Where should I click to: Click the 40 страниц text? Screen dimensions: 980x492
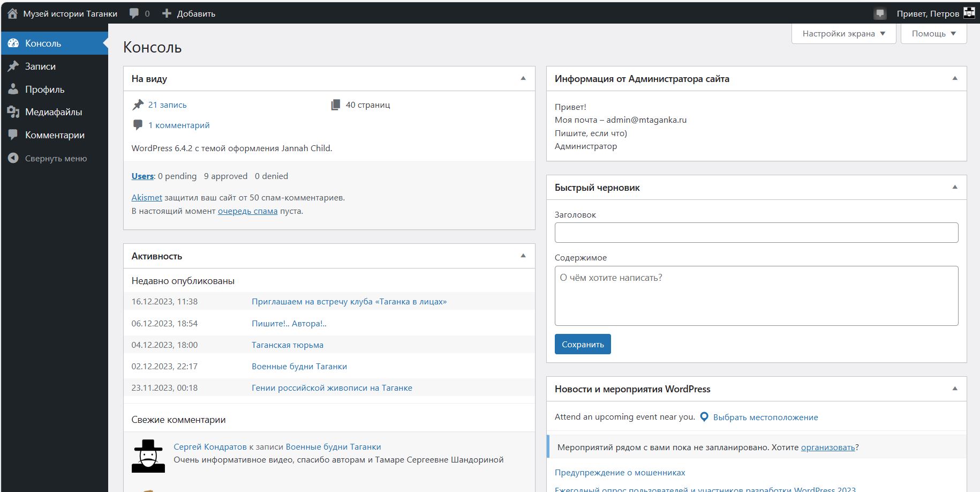pos(368,105)
